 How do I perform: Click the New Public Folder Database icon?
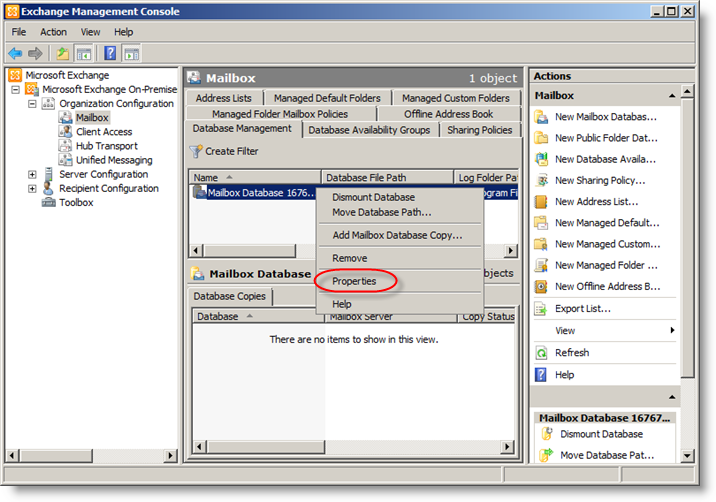click(x=541, y=138)
